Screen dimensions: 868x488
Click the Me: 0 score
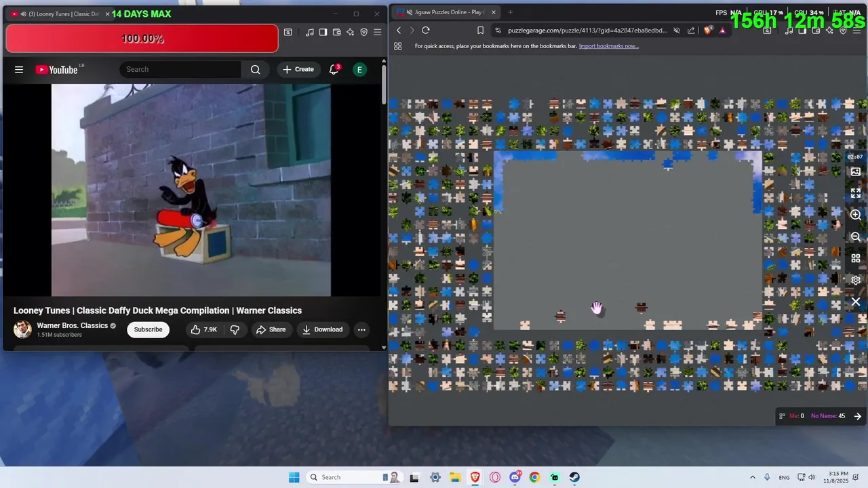[x=797, y=416]
